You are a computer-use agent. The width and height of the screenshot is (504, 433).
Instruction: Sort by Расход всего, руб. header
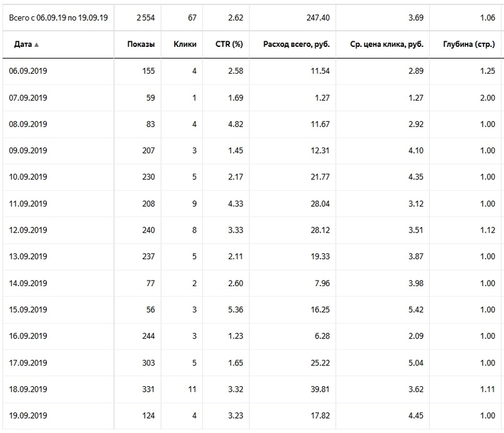[297, 44]
